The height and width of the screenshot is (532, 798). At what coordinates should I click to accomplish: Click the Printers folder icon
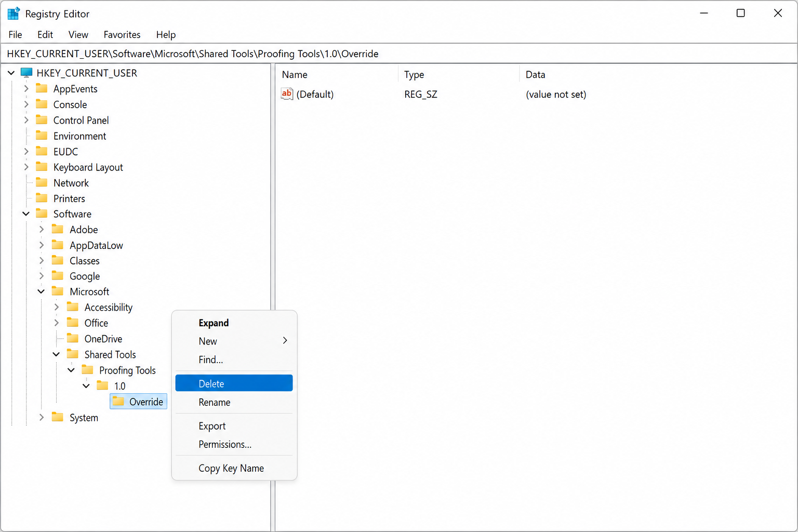(x=42, y=198)
